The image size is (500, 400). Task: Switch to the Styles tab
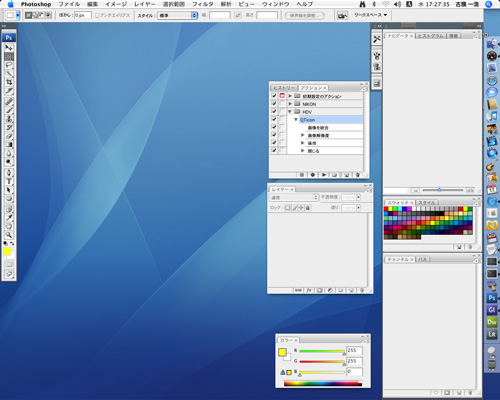tap(427, 203)
